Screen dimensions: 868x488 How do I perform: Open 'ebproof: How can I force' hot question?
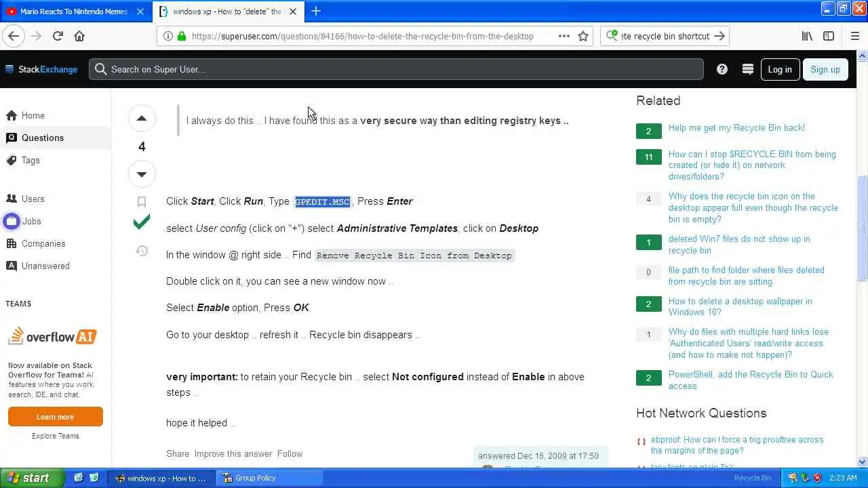coord(737,445)
